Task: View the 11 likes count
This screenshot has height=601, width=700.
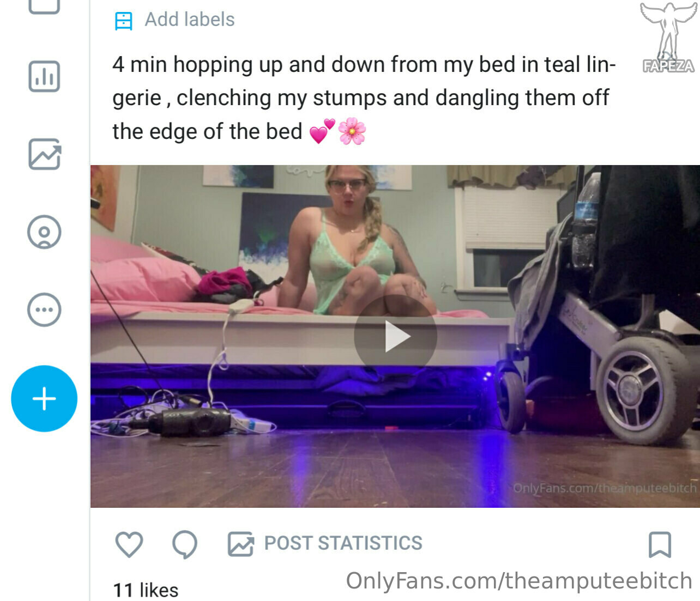Action: tap(146, 590)
